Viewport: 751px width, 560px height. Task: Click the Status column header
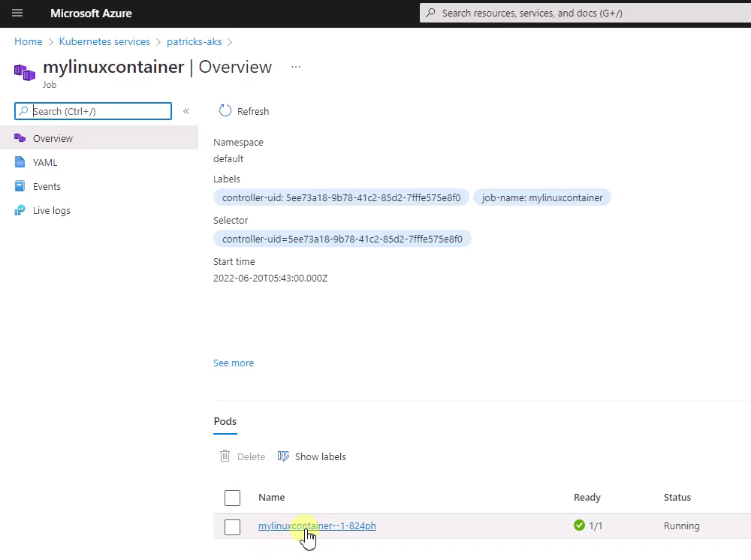[677, 497]
